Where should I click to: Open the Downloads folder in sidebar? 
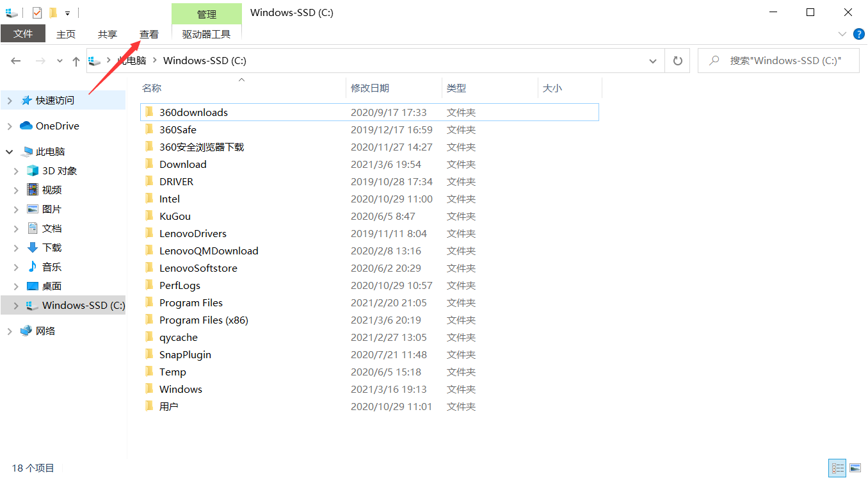tap(51, 248)
